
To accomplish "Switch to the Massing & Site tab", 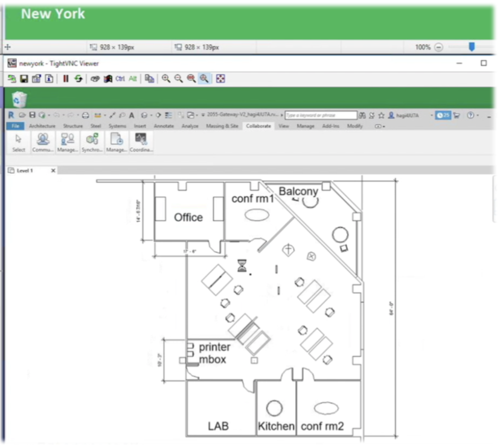I will 222,126.
